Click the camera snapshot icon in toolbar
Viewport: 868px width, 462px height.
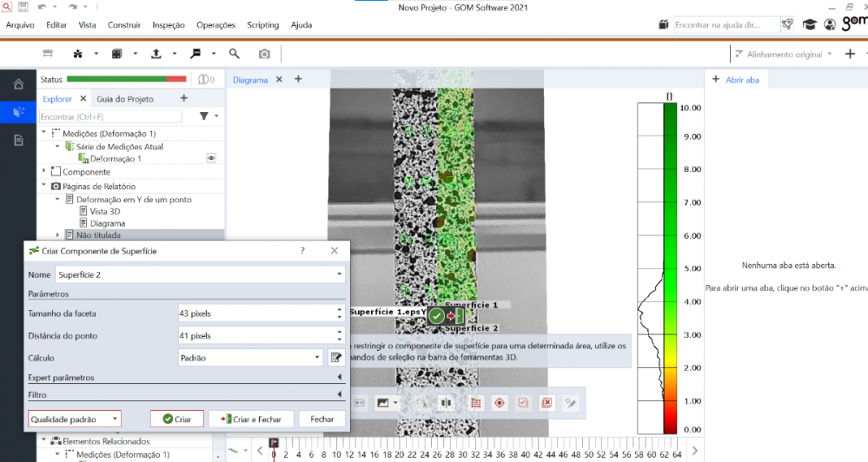pos(264,54)
